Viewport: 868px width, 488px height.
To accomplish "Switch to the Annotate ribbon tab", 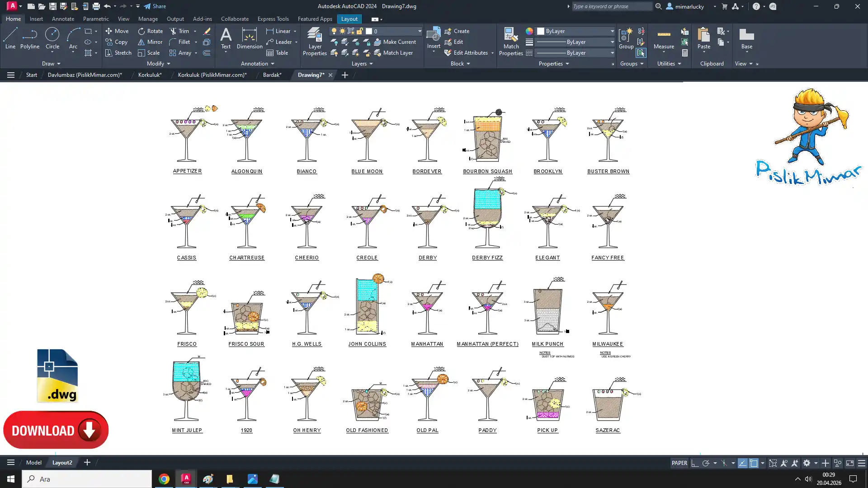I will click(63, 19).
